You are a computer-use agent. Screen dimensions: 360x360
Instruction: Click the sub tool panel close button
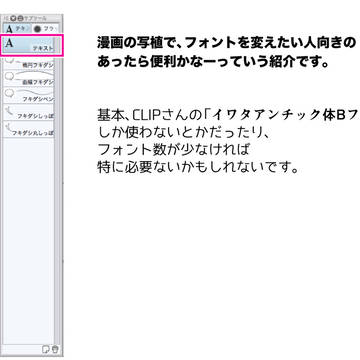[13, 18]
